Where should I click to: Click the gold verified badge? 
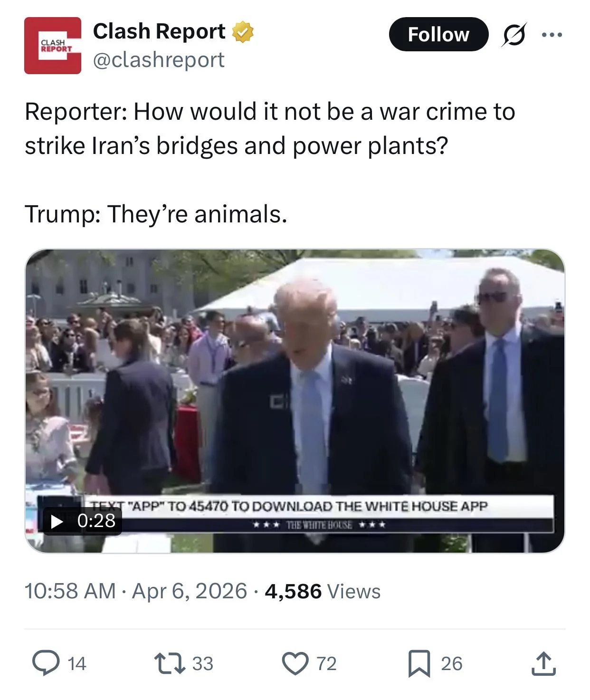242,32
